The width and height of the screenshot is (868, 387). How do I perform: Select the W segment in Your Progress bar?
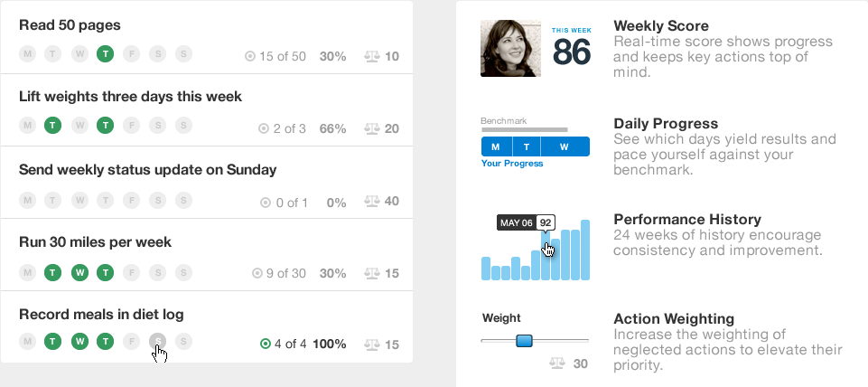point(565,146)
